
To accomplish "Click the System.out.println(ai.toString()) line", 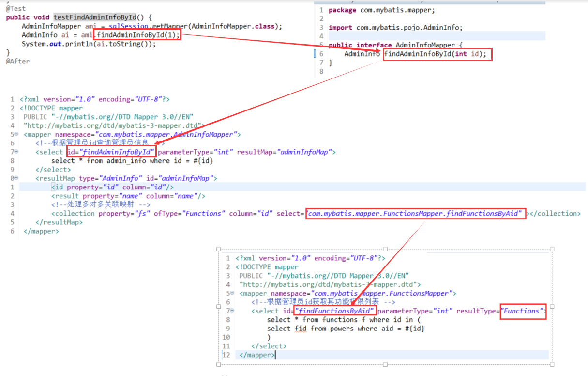I will pyautogui.click(x=89, y=44).
